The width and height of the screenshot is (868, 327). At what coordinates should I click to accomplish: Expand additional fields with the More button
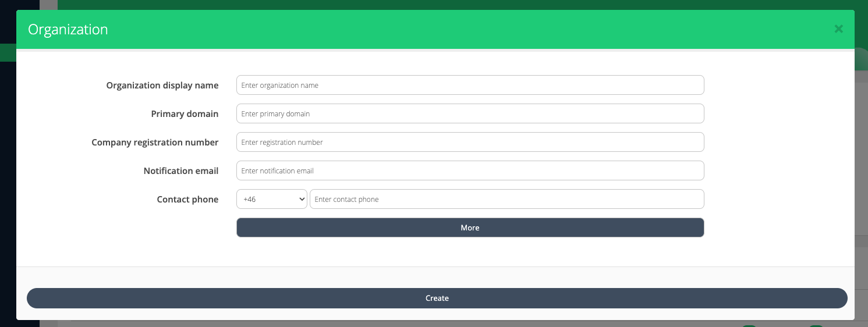pyautogui.click(x=470, y=228)
